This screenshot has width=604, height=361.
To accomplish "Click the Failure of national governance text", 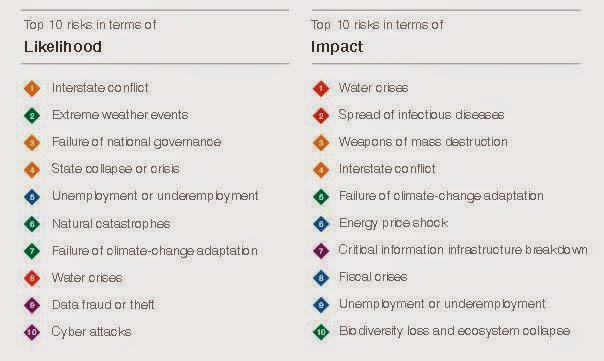I will click(x=136, y=142).
